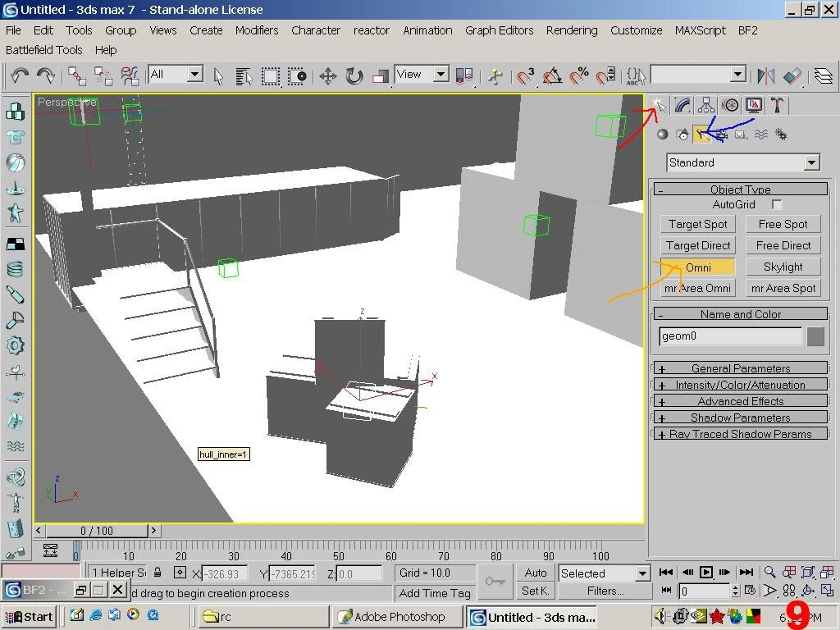This screenshot has height=630, width=840.
Task: Open the Standard light type dropdown
Action: click(x=742, y=162)
